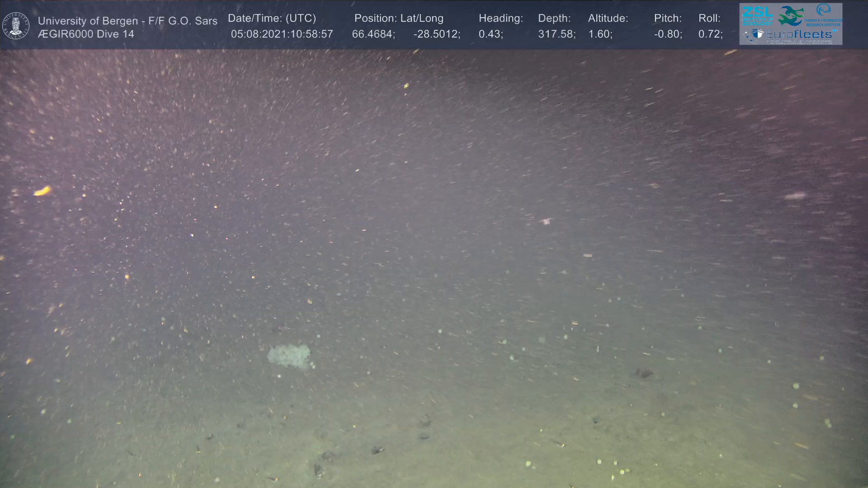Screen dimensions: 868x488
Task: Click the ÆGIR6000 Dive 14 label
Action: pos(86,34)
